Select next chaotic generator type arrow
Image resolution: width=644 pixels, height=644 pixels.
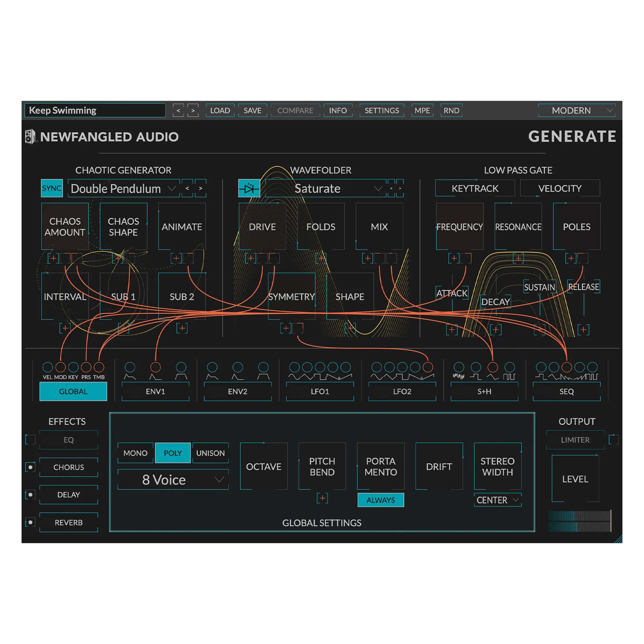coord(200,188)
